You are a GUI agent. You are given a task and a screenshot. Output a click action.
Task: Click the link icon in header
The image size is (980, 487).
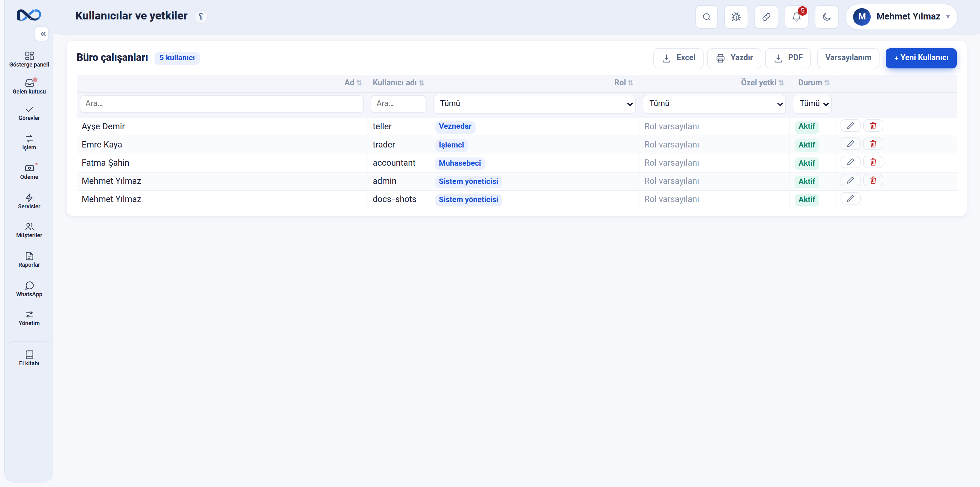(x=766, y=17)
